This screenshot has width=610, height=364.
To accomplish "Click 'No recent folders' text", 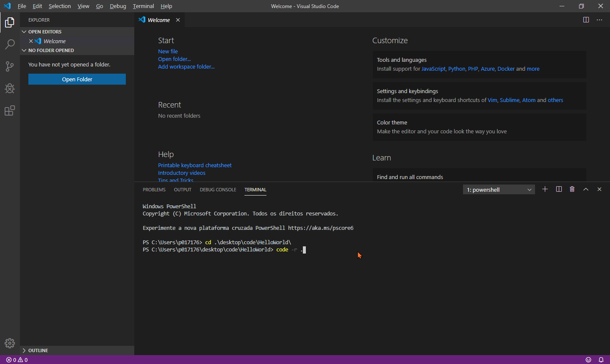I will 179,116.
